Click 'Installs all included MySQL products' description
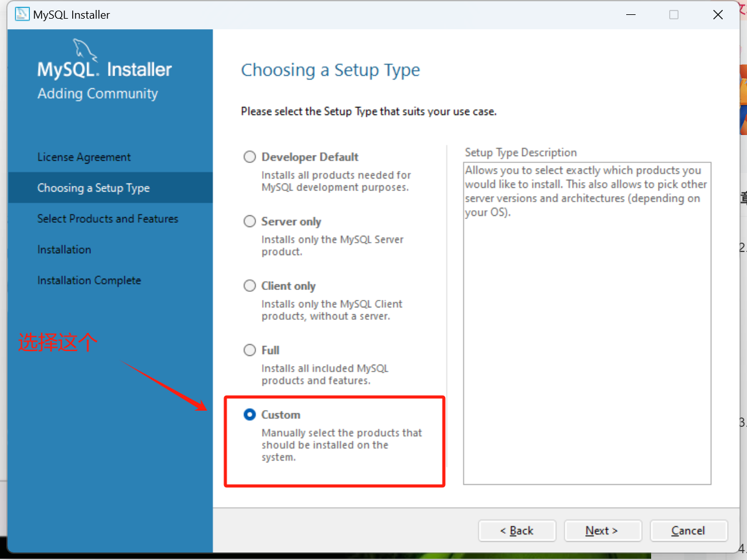The width and height of the screenshot is (747, 560). pyautogui.click(x=325, y=374)
